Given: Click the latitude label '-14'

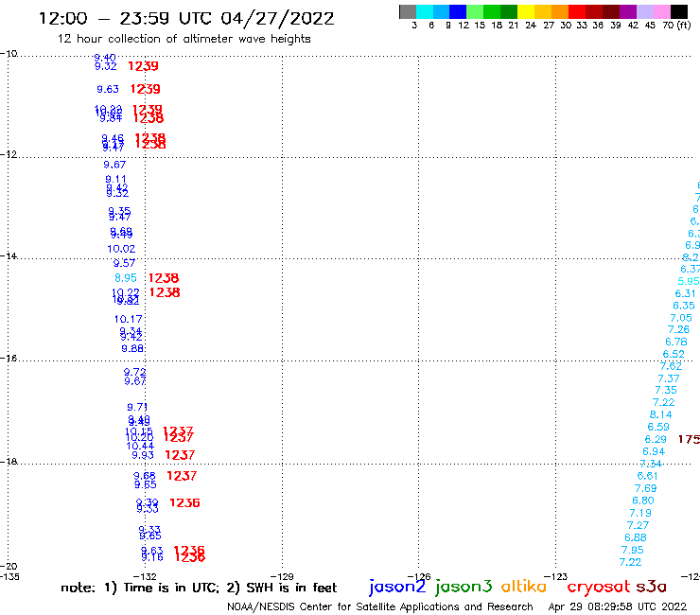Looking at the screenshot, I should coord(9,255).
